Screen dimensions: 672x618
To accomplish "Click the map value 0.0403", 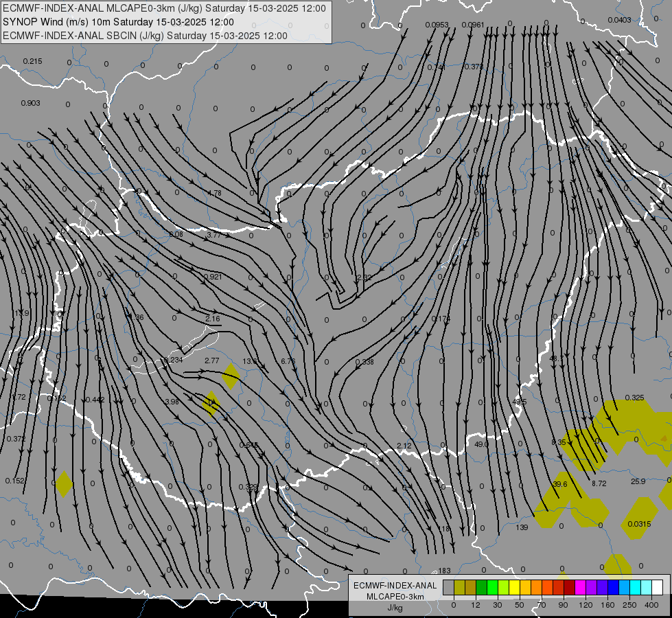I will (x=619, y=20).
